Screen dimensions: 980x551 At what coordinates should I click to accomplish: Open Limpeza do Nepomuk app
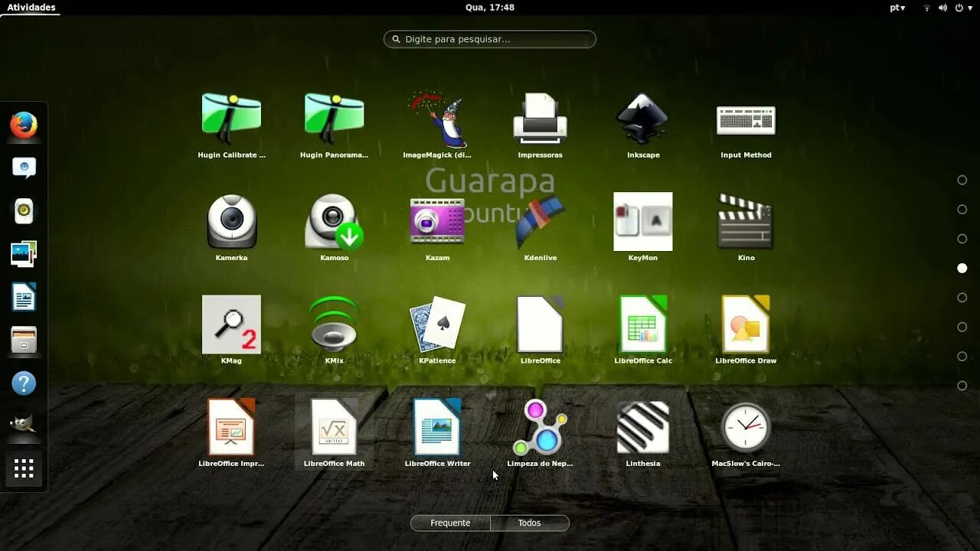tap(540, 434)
